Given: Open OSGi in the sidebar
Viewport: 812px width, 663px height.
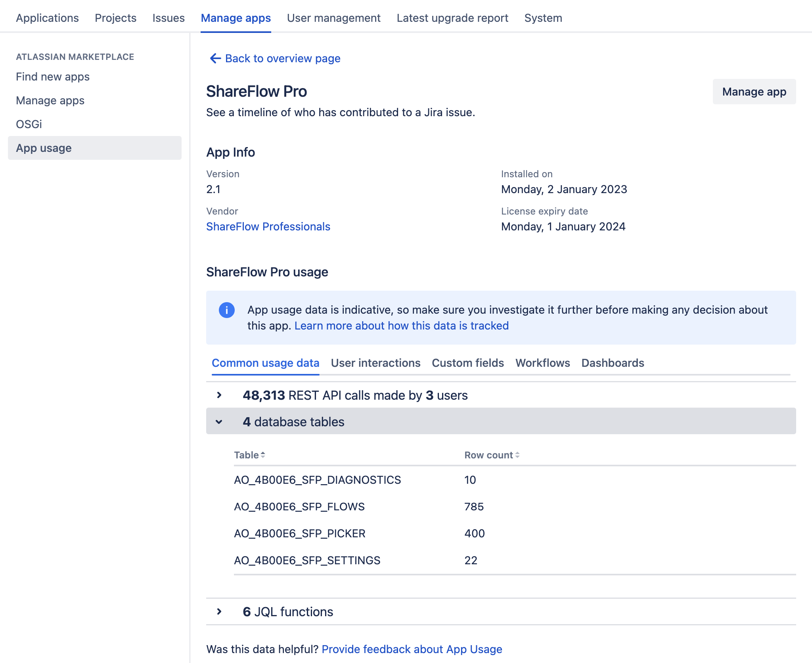Looking at the screenshot, I should (29, 124).
